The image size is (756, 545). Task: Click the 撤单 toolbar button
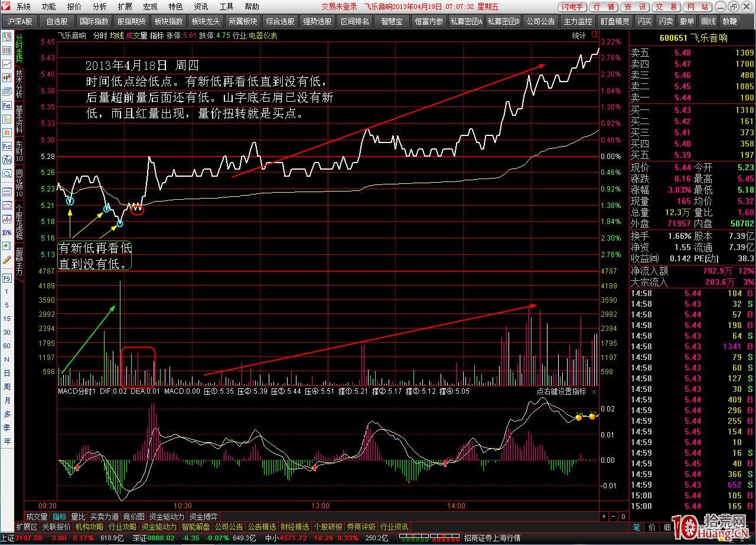click(687, 21)
